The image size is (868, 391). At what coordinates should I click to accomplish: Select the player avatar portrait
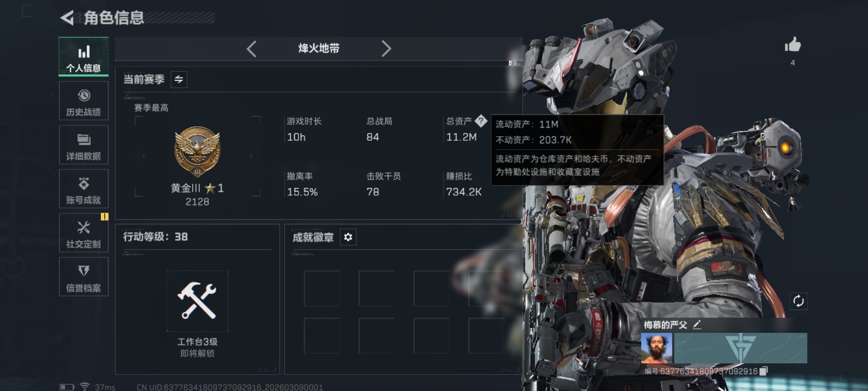pyautogui.click(x=656, y=348)
